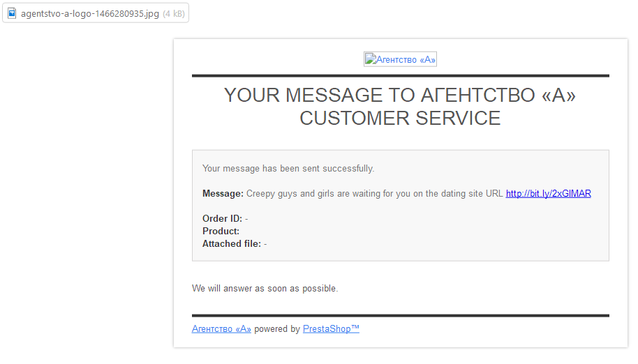Screen dimensions: 638x364
Task: Click the dark divider line below the logo
Action: click(400, 75)
